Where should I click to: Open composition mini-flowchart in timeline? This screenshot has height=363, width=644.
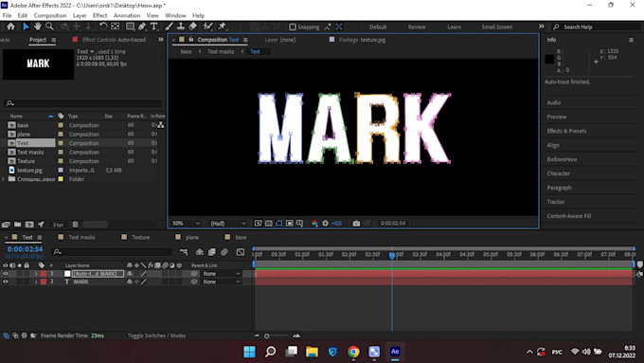click(184, 251)
